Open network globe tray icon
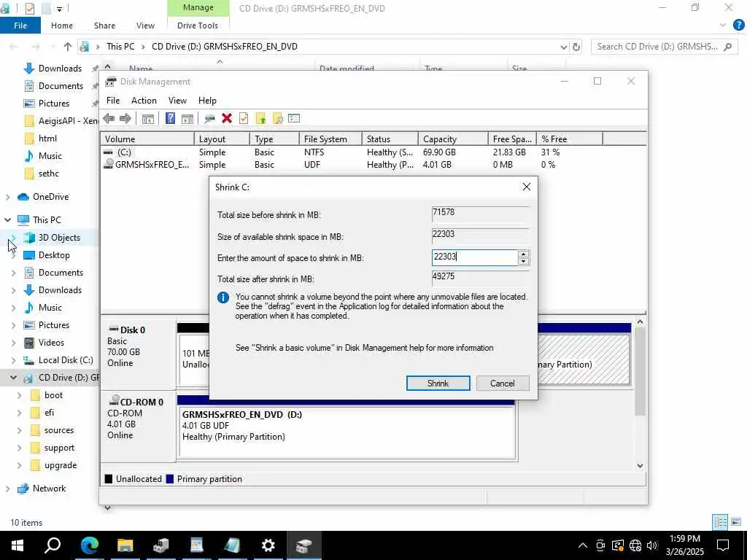 pos(635,545)
